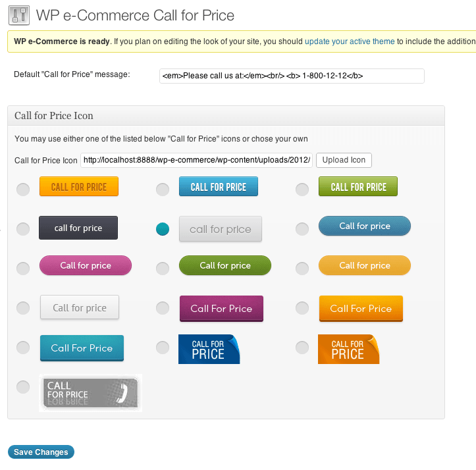Click the gray phone CALL FOR PRICE icon

(90, 393)
